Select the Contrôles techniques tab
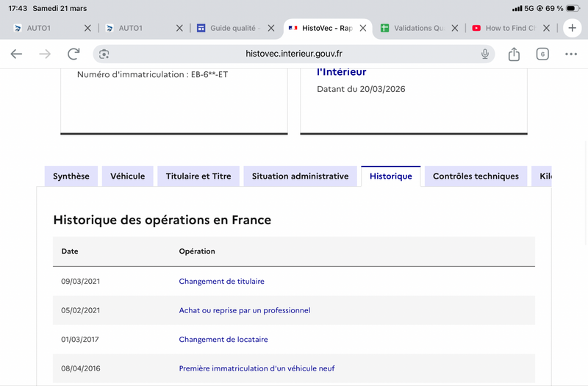Image resolution: width=588 pixels, height=386 pixels. tap(476, 176)
